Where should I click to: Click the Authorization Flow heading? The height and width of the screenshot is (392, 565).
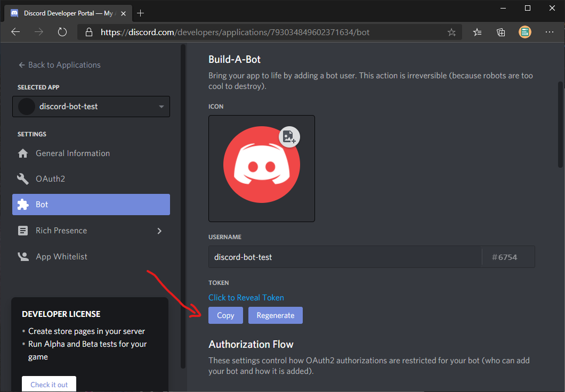(251, 345)
